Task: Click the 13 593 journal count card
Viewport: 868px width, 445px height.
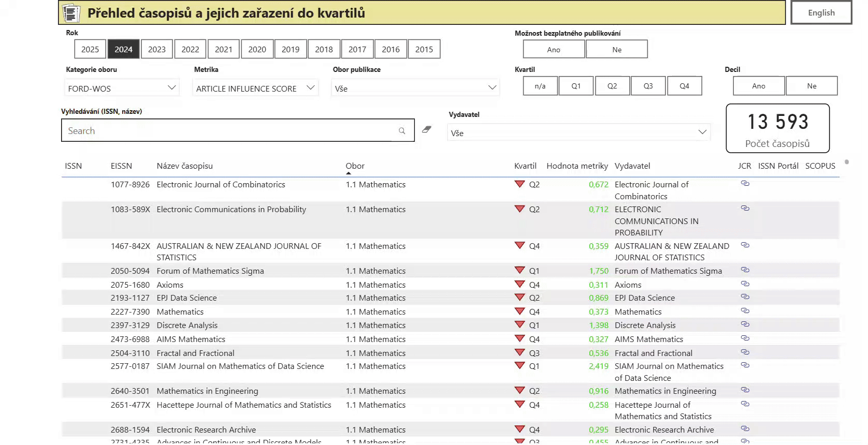Action: click(x=777, y=128)
